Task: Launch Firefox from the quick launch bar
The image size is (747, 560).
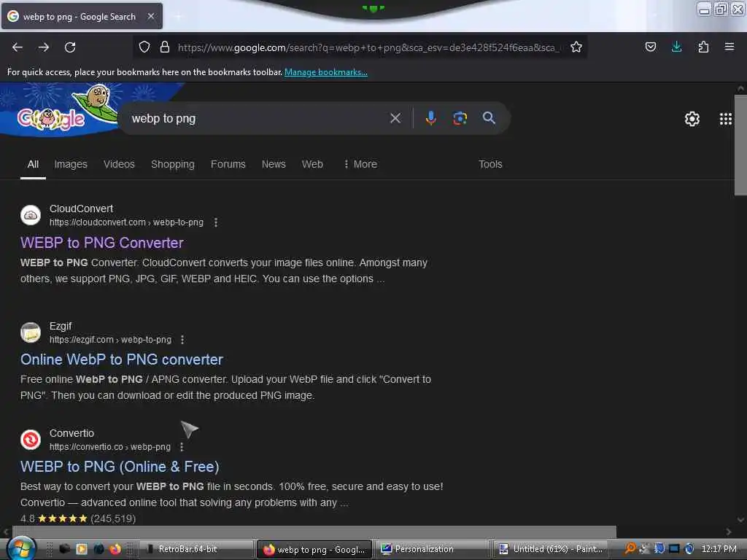Action: [x=115, y=549]
